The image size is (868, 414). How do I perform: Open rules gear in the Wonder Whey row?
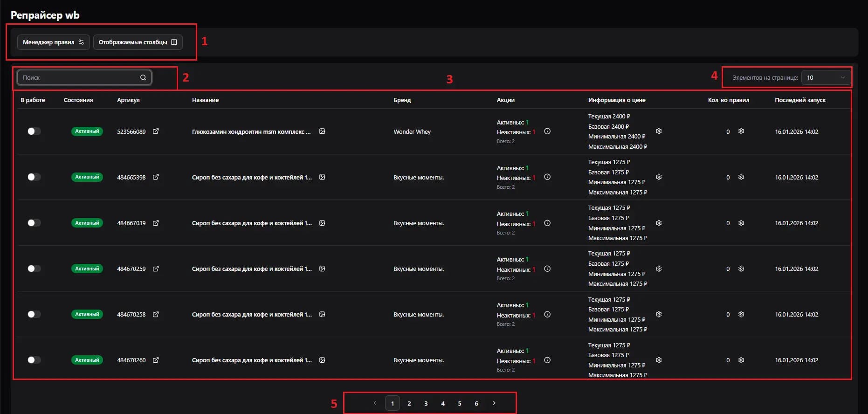pos(741,131)
